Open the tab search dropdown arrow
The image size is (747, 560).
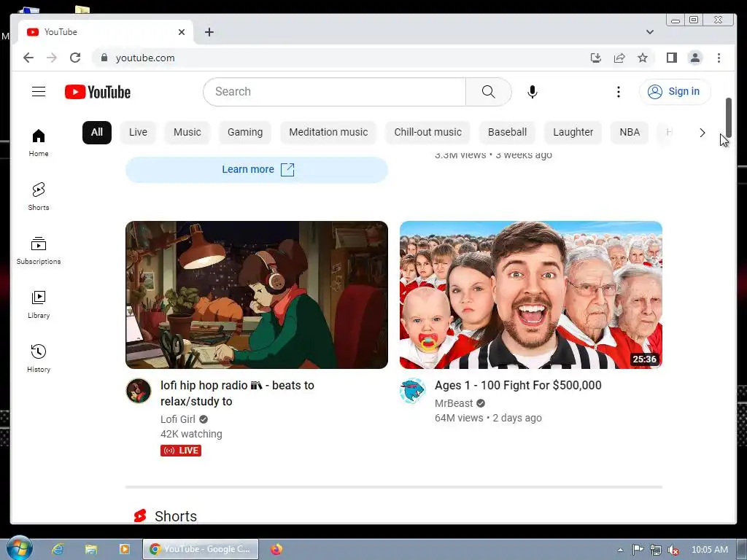(650, 32)
